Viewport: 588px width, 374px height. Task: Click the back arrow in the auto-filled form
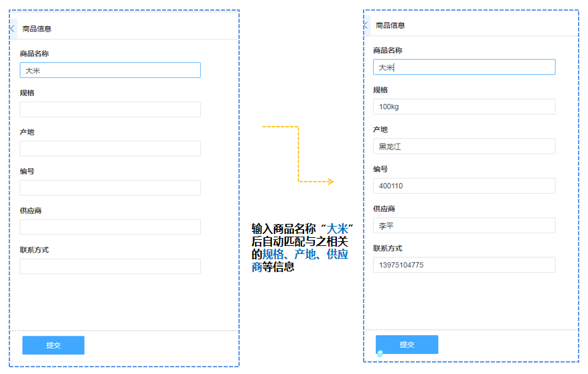(366, 25)
